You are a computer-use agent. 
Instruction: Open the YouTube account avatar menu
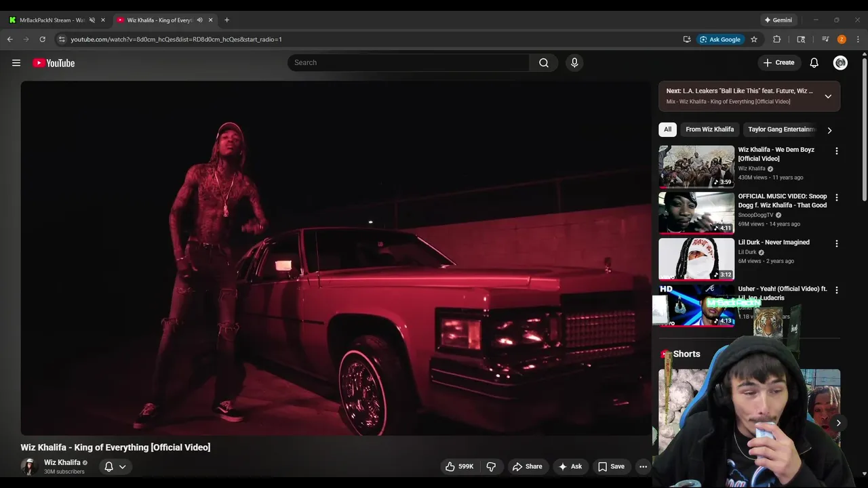pos(840,62)
